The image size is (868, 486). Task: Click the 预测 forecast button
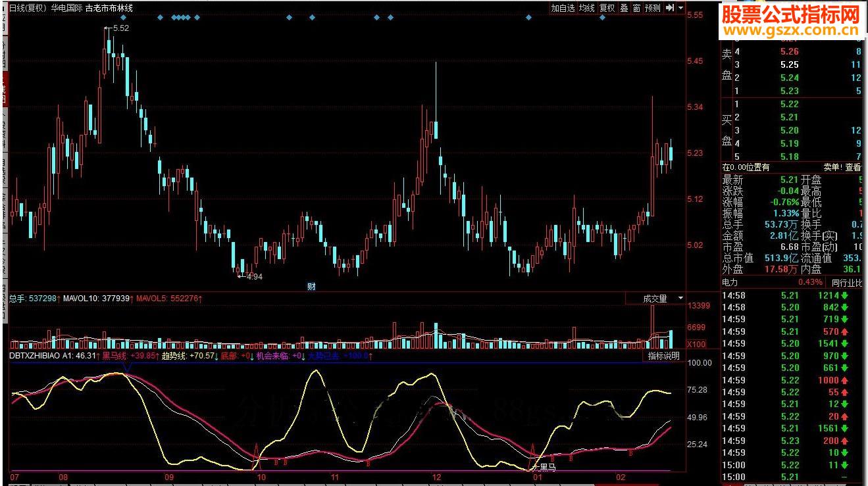pyautogui.click(x=652, y=8)
